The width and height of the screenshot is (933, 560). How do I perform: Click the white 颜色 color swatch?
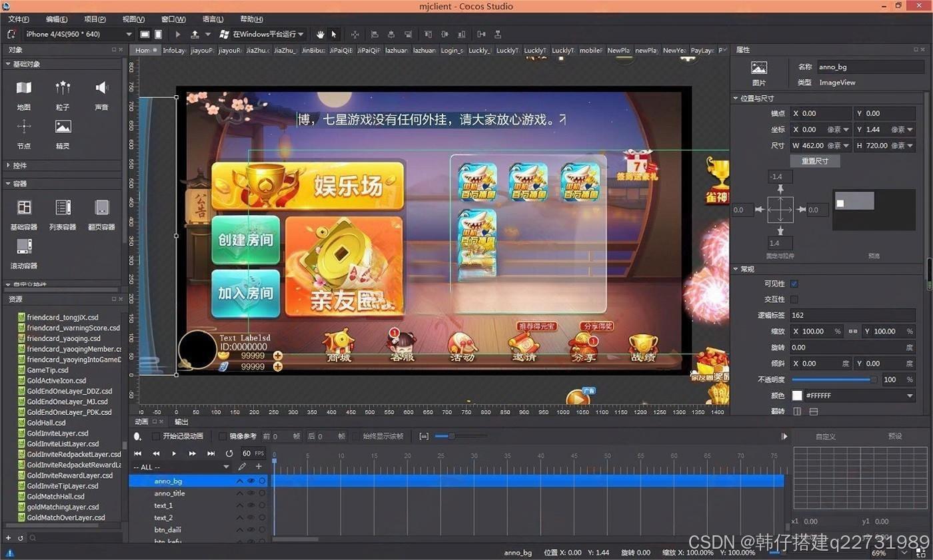pyautogui.click(x=797, y=396)
